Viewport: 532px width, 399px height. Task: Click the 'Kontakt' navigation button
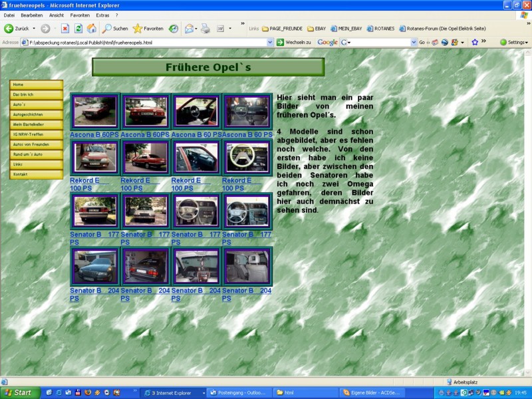[37, 174]
